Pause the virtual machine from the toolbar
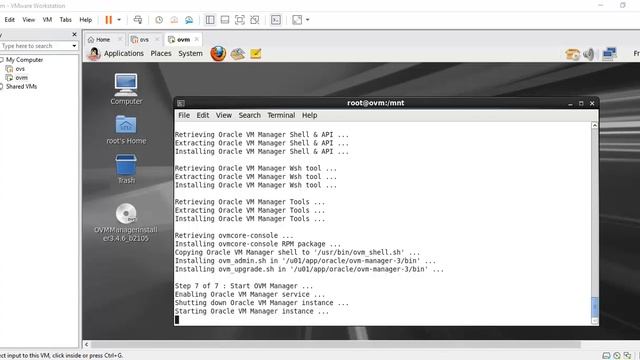The image size is (640, 360). pyautogui.click(x=109, y=20)
